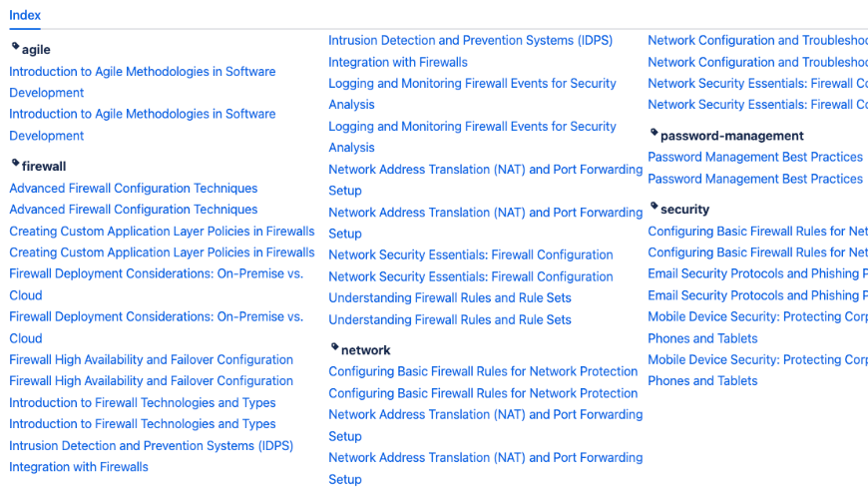Viewport: 868px width, 494px height.
Task: Open first Mobile Device Security link
Action: click(x=753, y=317)
